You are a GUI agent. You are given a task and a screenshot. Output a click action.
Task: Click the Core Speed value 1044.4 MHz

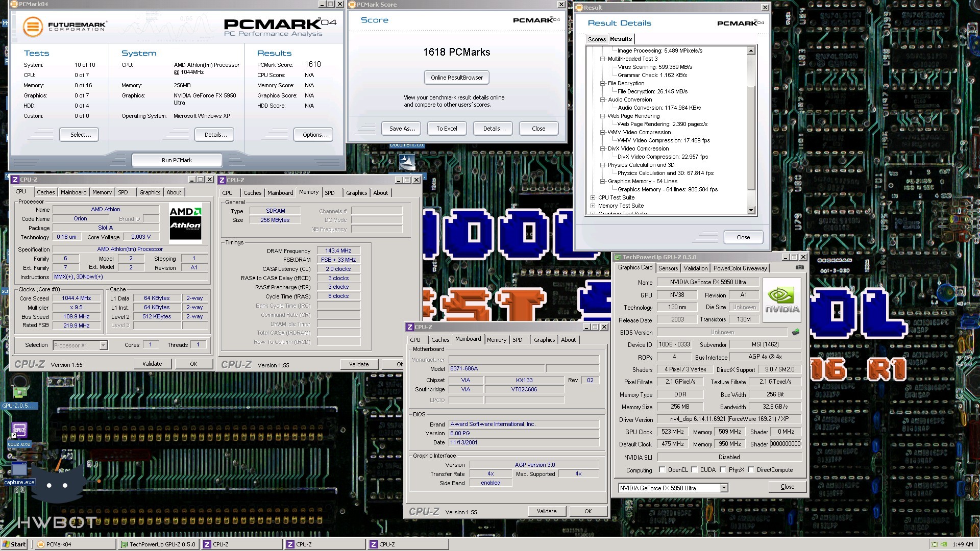(x=77, y=298)
